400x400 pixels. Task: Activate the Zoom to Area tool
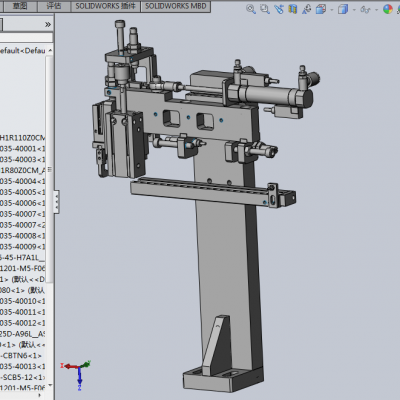point(265,9)
